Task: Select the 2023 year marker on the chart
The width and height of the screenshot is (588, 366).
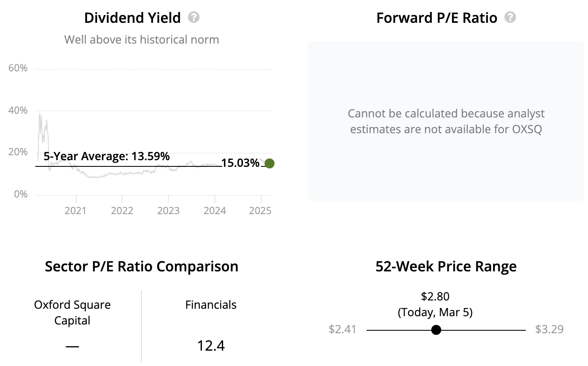Action: pyautogui.click(x=168, y=211)
